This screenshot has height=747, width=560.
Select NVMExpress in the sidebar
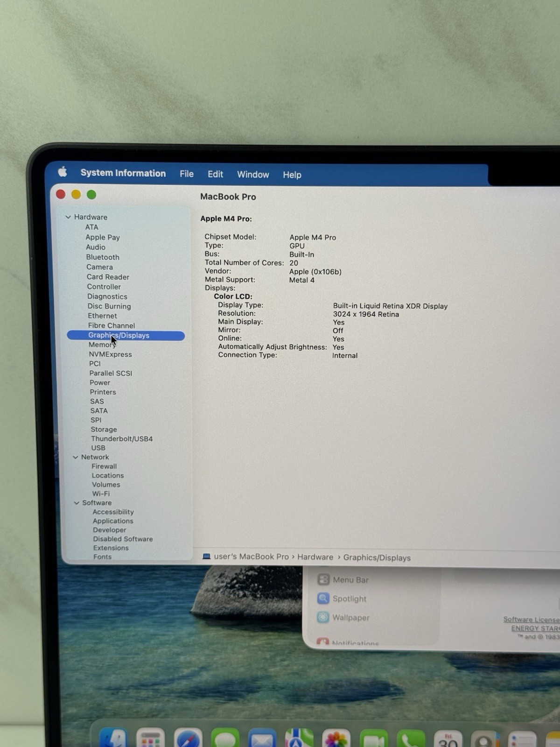(111, 354)
